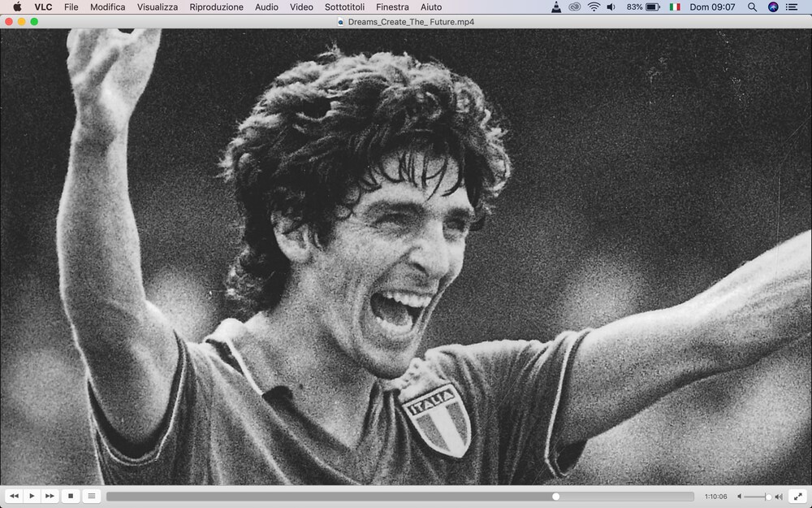Show the playlist via the list icon

(92, 496)
